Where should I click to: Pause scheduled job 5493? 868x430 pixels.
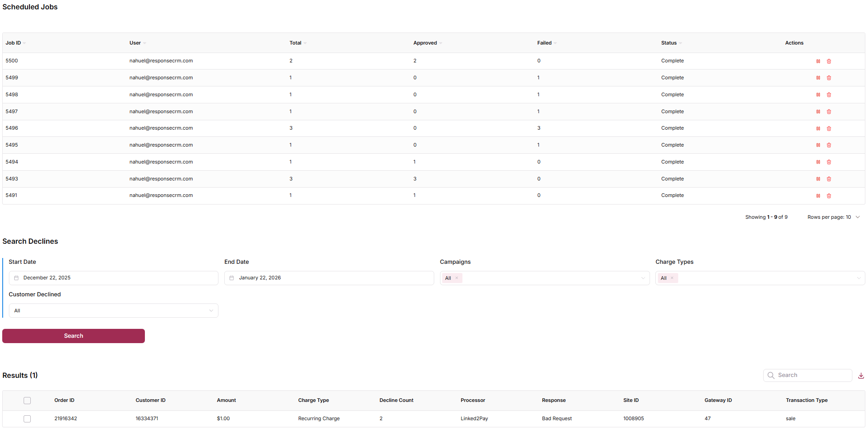[x=818, y=179]
